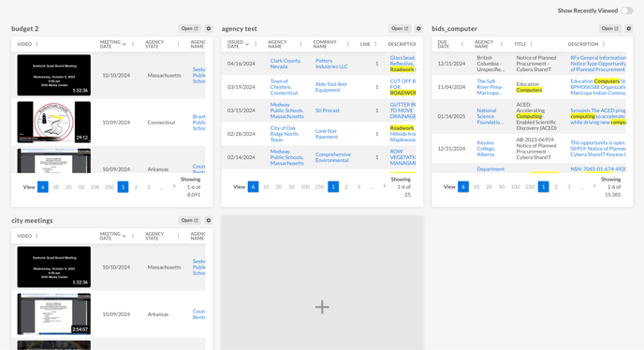Open settings gear for agency test widget

(418, 28)
